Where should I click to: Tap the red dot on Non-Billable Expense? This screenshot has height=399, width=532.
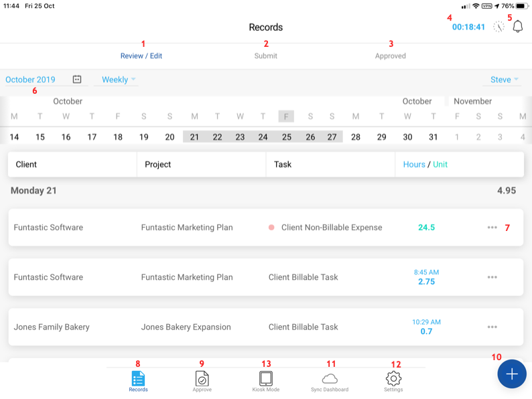(x=271, y=227)
